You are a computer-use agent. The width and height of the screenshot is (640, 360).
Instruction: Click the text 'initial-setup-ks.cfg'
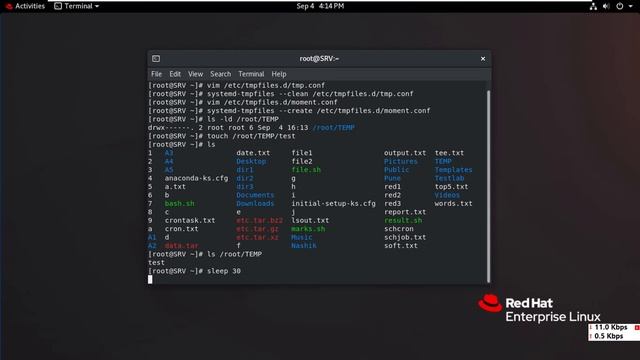pos(333,204)
